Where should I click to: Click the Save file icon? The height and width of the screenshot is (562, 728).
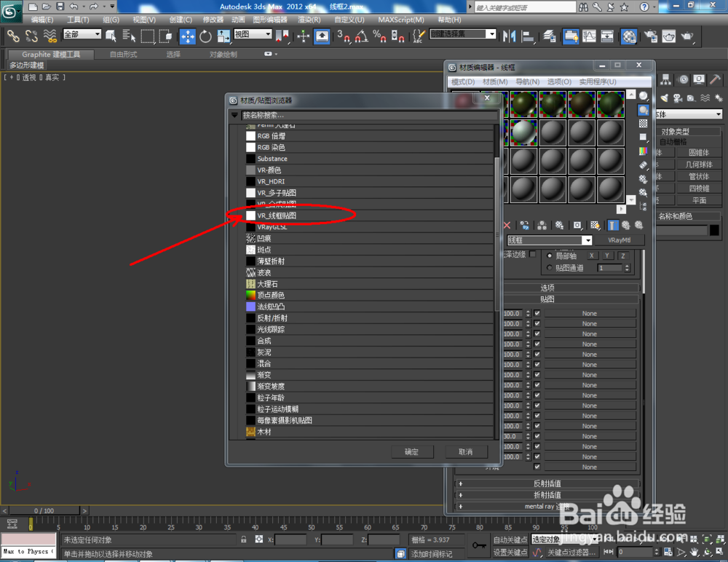click(60, 7)
